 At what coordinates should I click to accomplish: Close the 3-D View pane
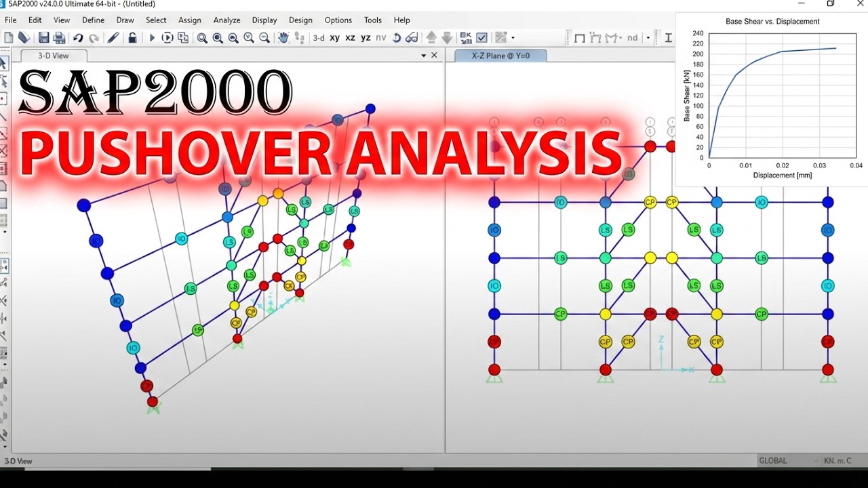click(x=435, y=56)
